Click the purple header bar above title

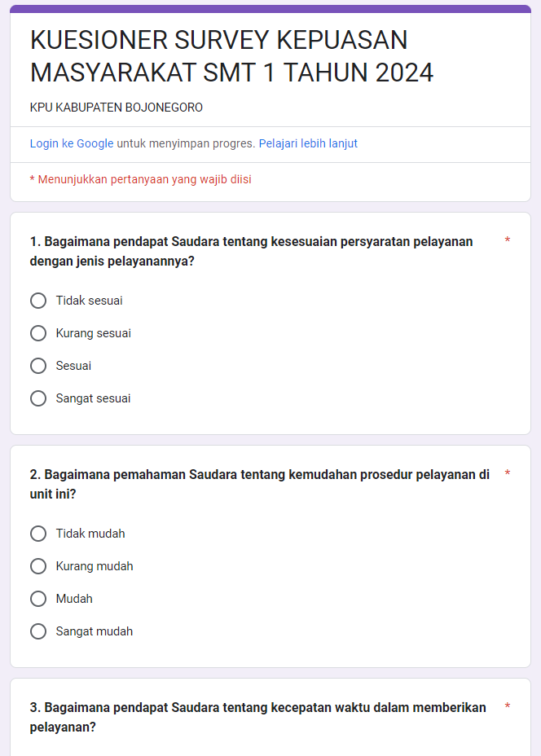click(x=270, y=9)
